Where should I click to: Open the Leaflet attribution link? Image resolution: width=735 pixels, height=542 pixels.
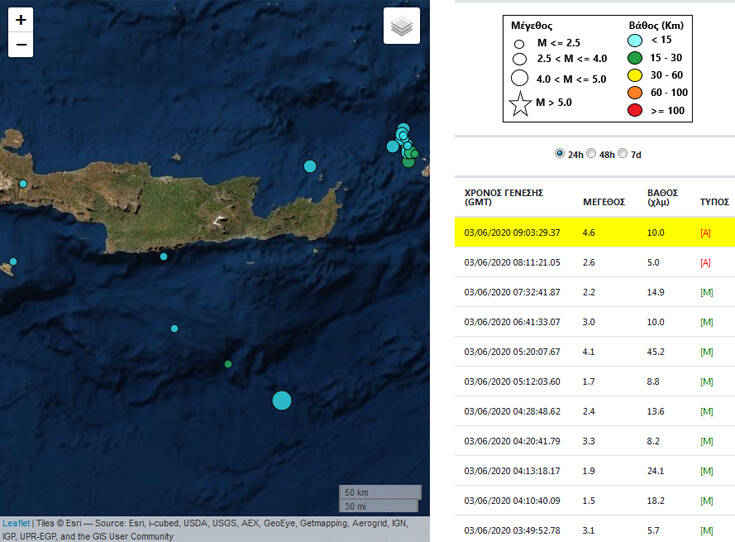(16, 523)
